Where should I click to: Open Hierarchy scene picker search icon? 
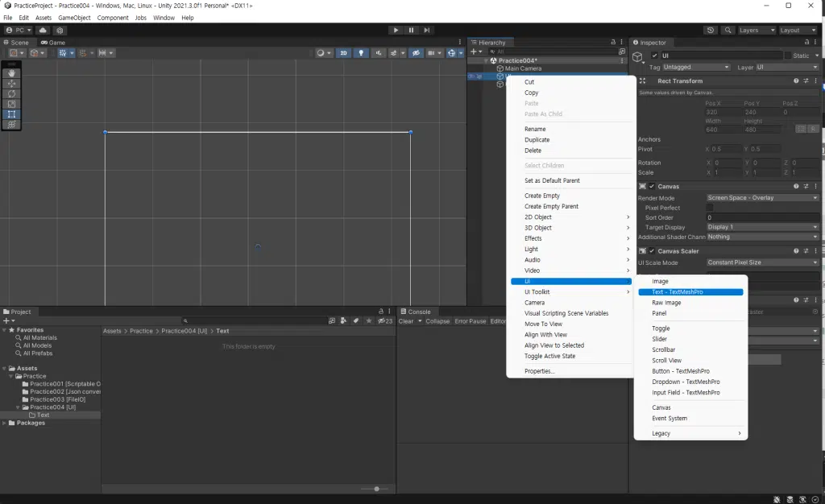coord(622,52)
